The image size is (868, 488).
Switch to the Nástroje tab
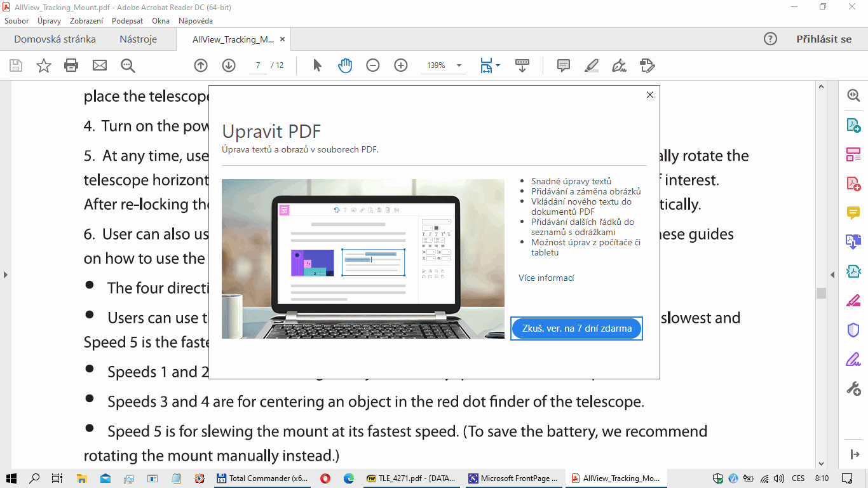[x=138, y=39]
